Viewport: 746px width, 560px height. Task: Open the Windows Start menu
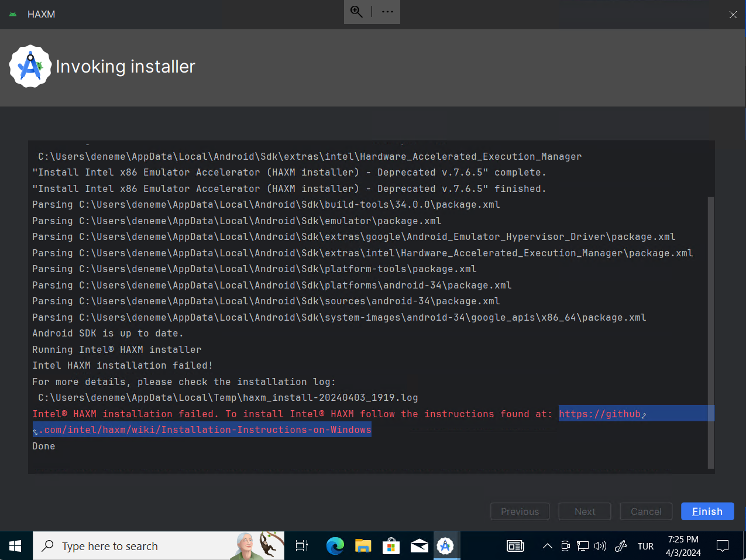16,546
